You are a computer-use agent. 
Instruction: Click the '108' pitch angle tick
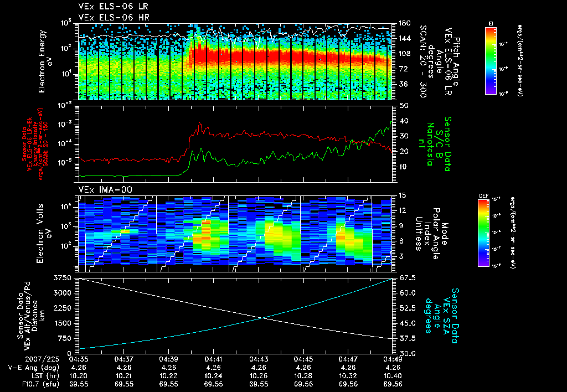point(404,54)
